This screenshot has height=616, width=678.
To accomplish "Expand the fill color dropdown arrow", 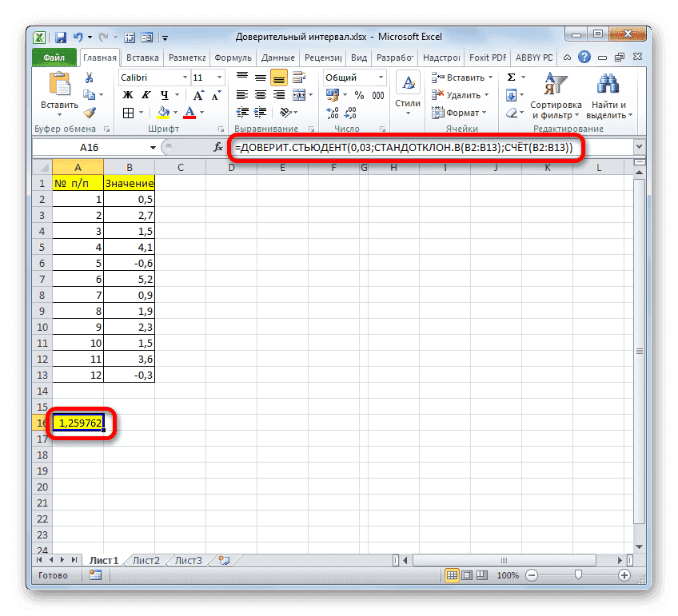I will point(175,112).
